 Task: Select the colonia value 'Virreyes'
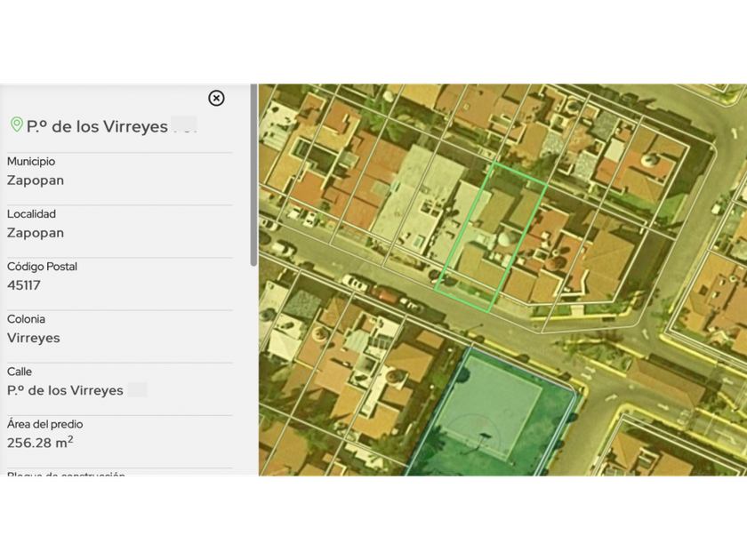(34, 338)
